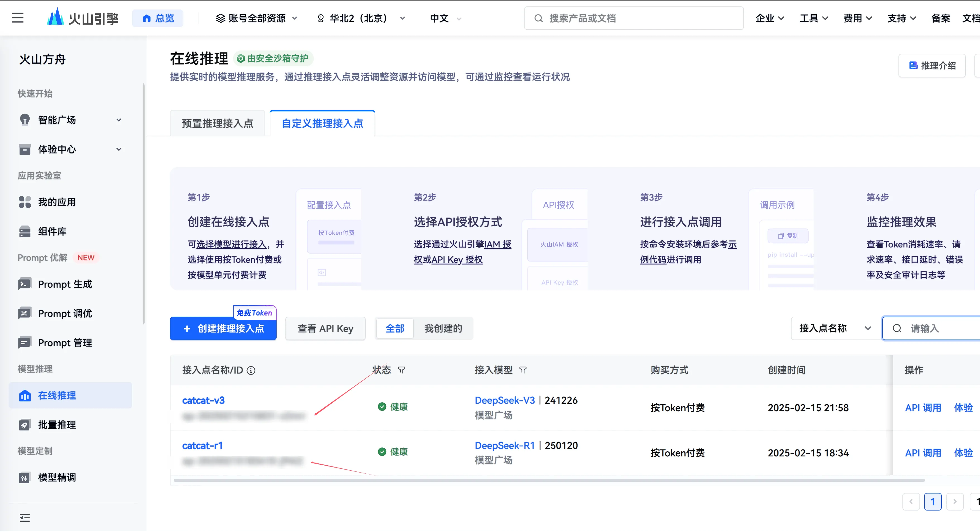This screenshot has width=980, height=532.
Task: Open the hamburger menu icon
Action: tap(18, 18)
